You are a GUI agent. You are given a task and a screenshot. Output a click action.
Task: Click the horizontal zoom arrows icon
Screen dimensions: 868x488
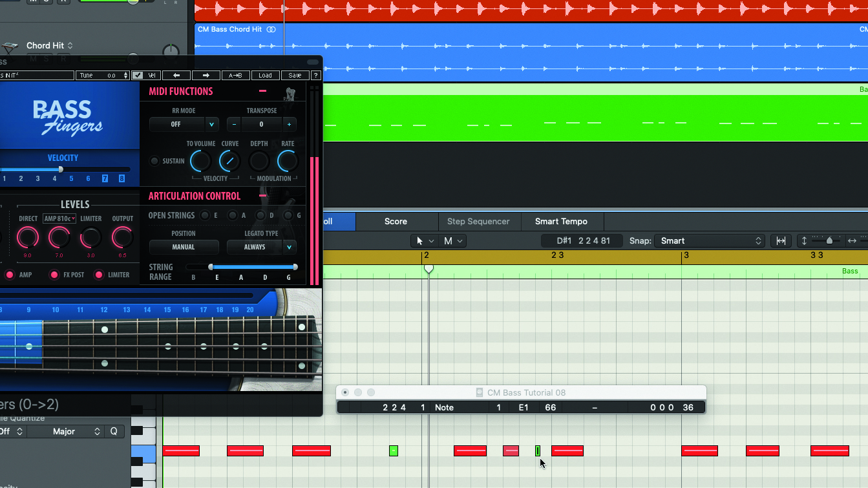pos(852,240)
